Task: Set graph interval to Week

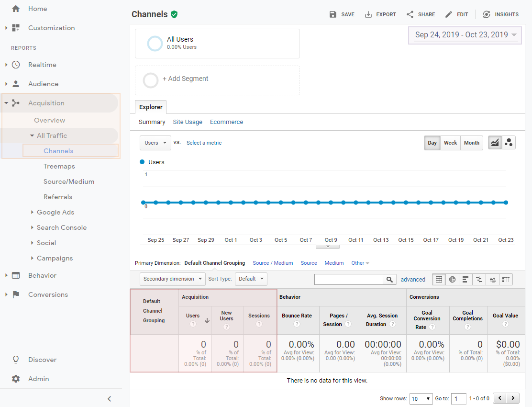Action: tap(450, 143)
